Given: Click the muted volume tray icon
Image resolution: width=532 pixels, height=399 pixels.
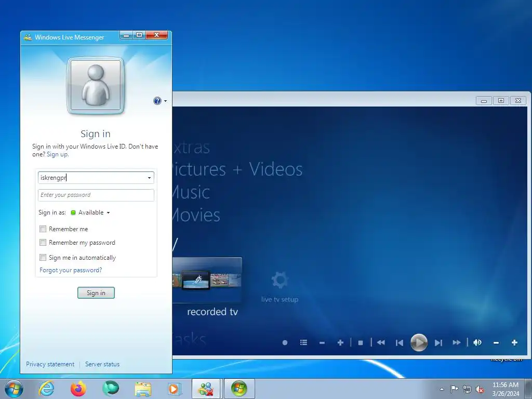Looking at the screenshot, I should click(480, 389).
